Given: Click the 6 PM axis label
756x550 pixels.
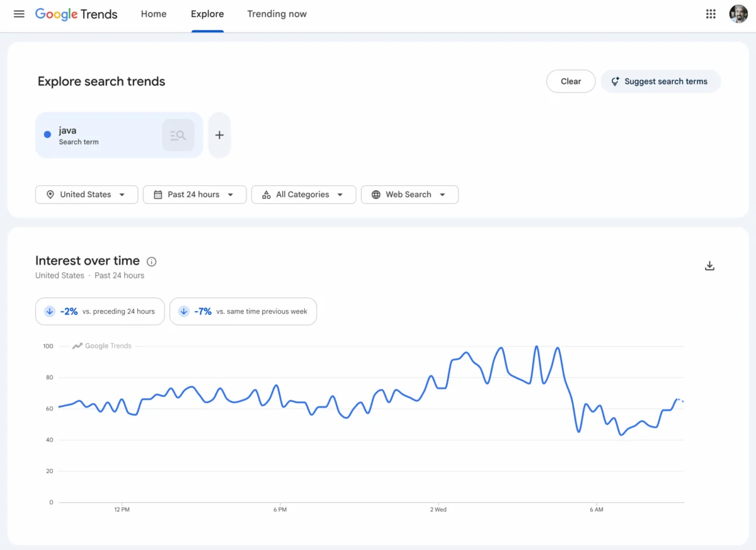Looking at the screenshot, I should pyautogui.click(x=280, y=510).
